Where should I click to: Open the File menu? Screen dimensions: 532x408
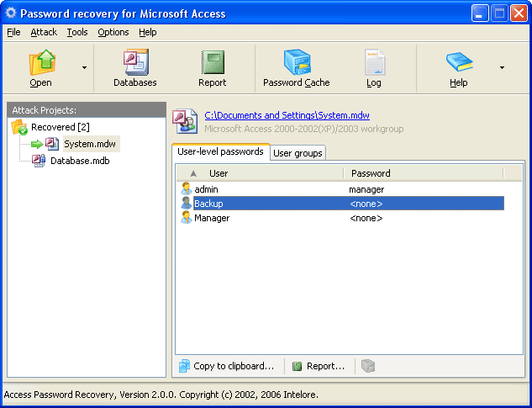click(13, 32)
